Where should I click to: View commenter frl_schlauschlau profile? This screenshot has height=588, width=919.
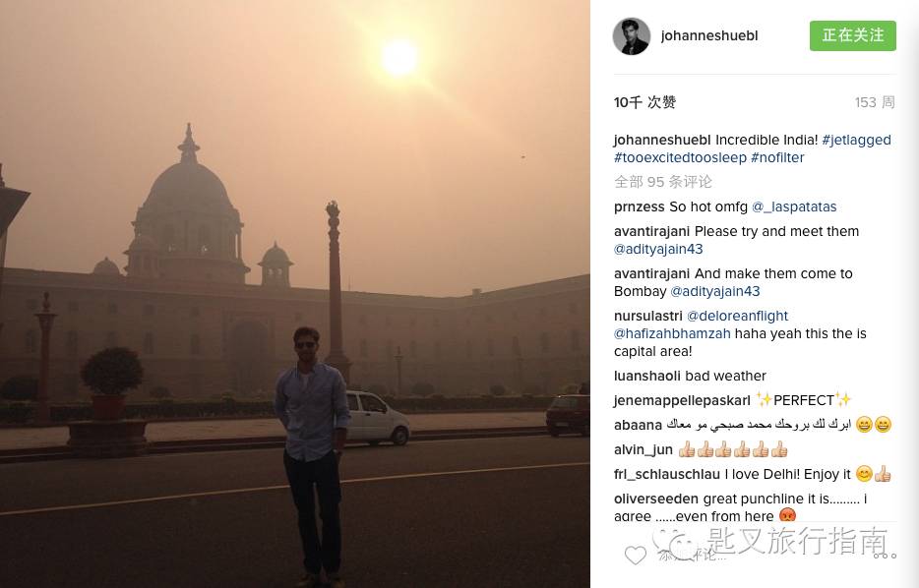pyautogui.click(x=666, y=474)
